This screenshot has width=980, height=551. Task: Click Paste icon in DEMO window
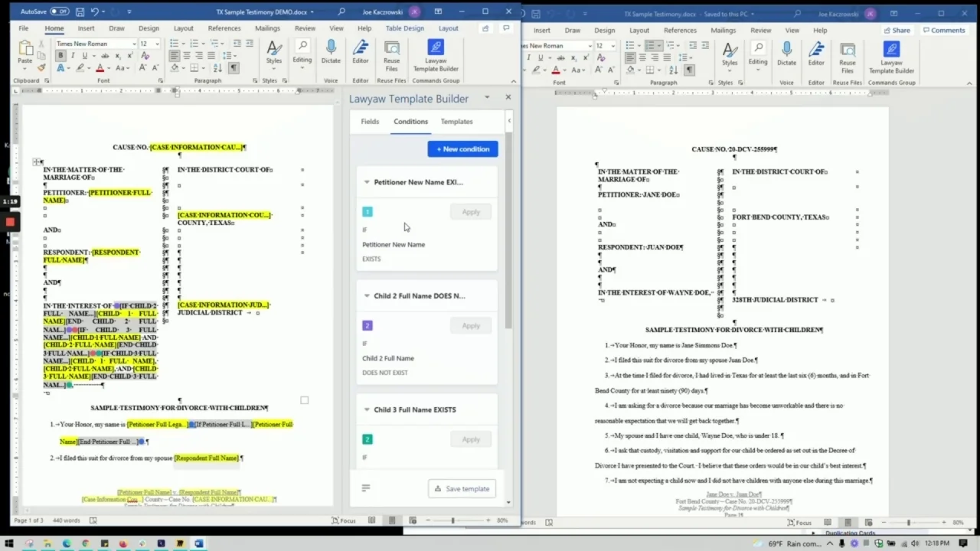click(25, 52)
